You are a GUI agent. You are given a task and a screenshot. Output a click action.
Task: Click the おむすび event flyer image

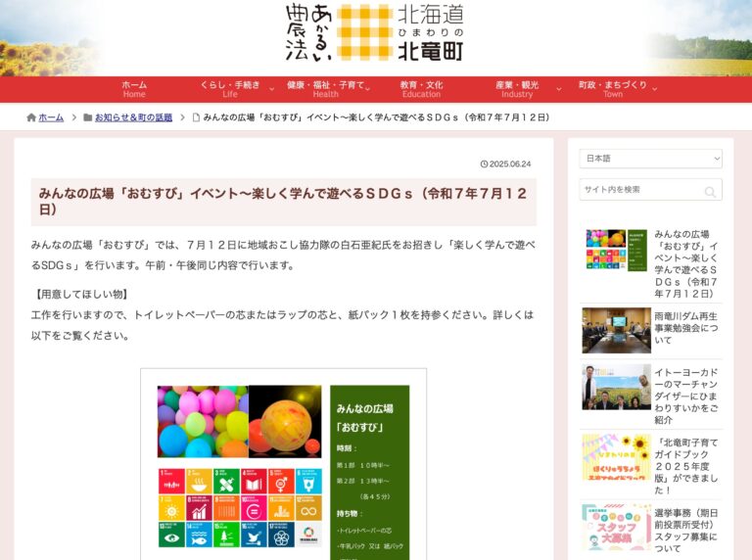(283, 464)
